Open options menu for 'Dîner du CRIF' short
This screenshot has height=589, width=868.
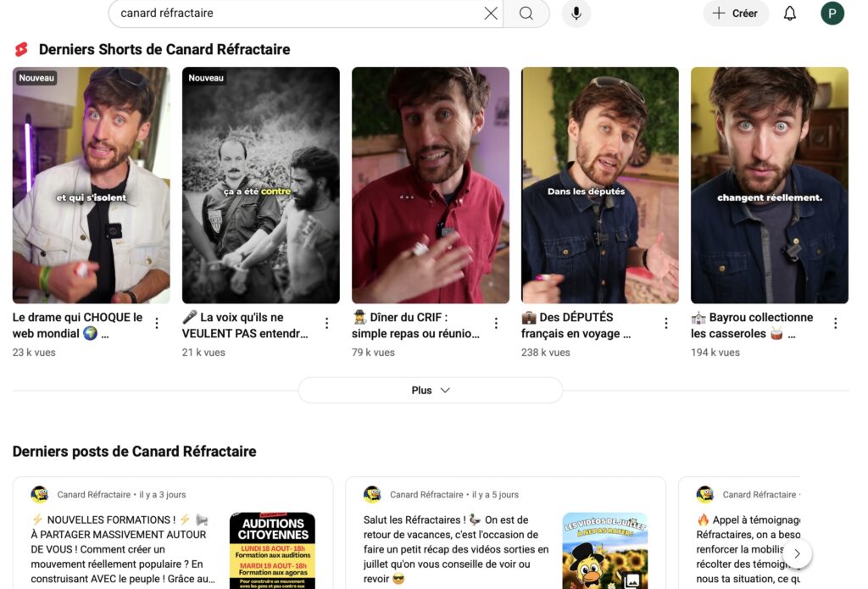point(496,323)
